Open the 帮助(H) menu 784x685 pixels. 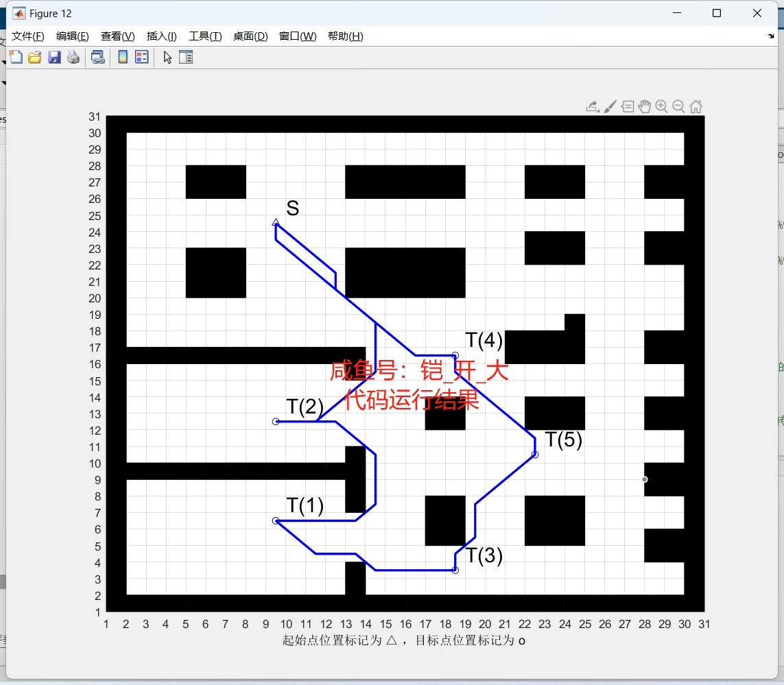click(x=346, y=36)
